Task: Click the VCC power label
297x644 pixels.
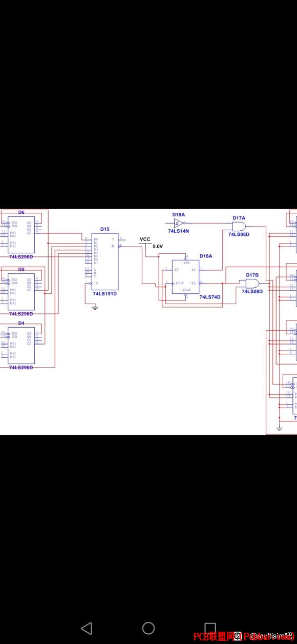Action: (145, 239)
